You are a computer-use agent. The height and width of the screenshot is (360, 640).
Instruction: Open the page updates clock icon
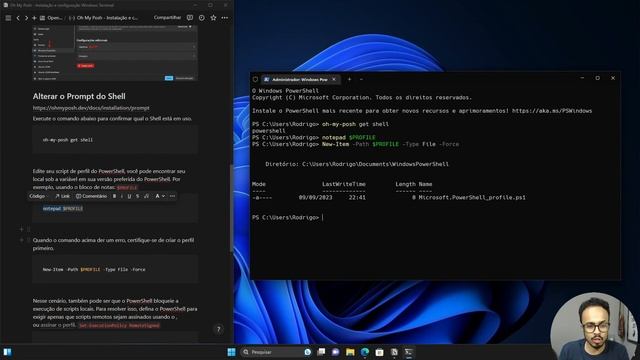coord(202,18)
